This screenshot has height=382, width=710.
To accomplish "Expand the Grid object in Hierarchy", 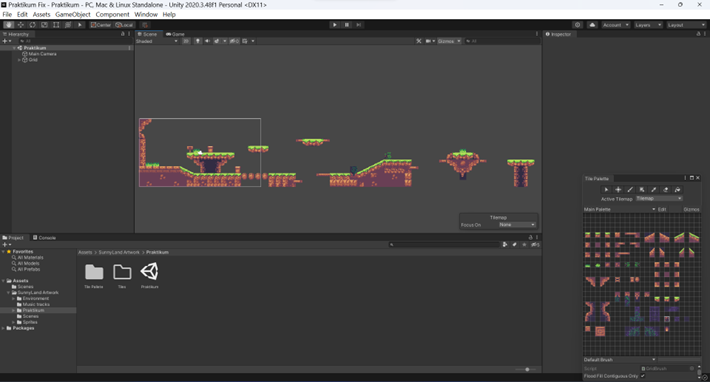I will pos(19,60).
